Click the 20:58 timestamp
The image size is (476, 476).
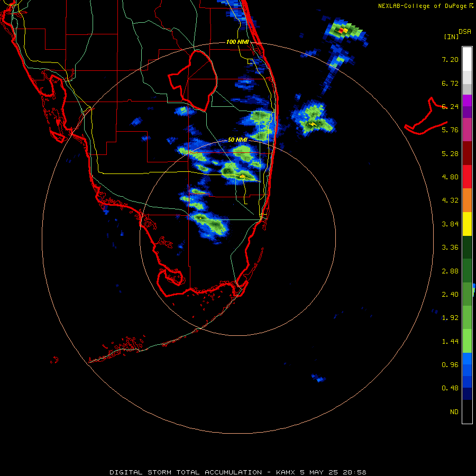click(x=354, y=472)
